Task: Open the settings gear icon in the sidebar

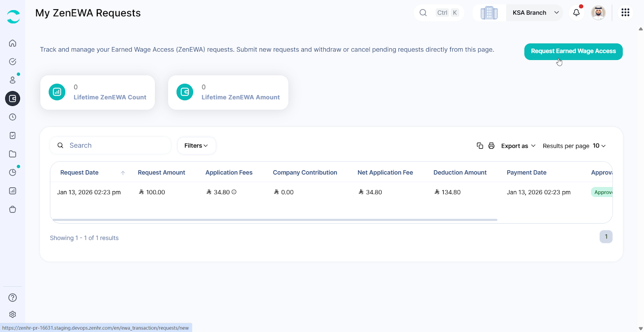Action: (12, 314)
